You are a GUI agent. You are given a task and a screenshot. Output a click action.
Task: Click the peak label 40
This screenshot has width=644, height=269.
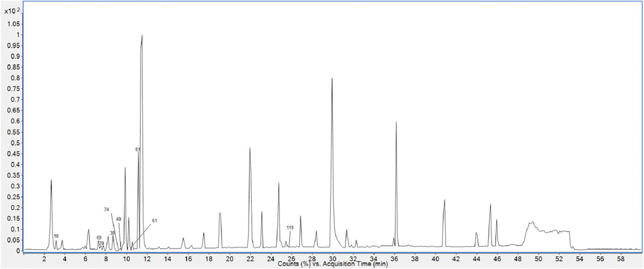coord(118,219)
